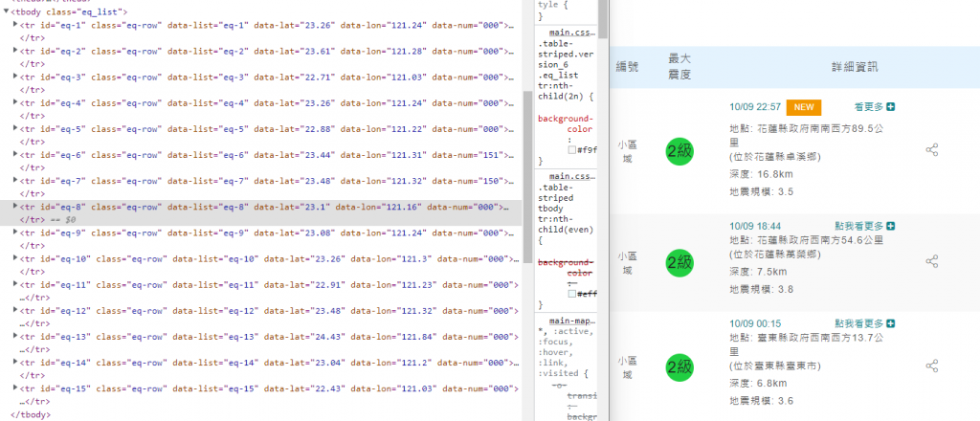Open 看更多 for the 22:57 earthquake
The width and height of the screenshot is (980, 421).
coord(875,107)
